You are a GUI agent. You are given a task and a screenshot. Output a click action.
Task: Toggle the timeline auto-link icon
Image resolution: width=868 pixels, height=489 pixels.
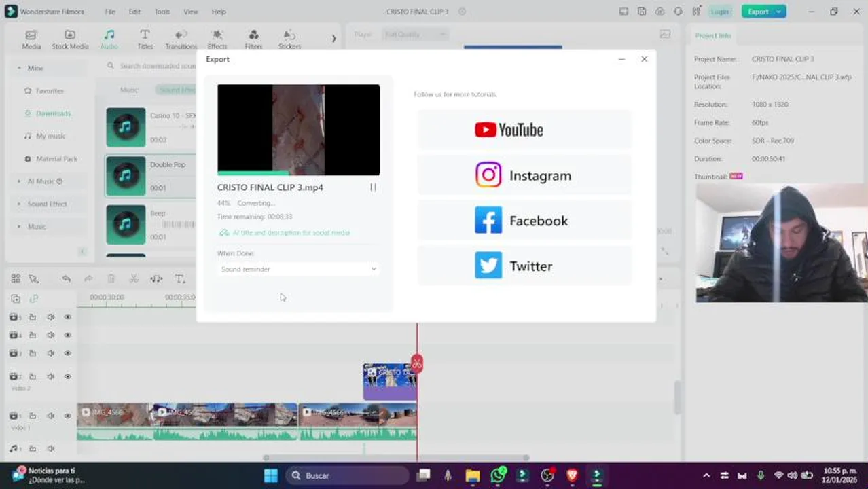[x=33, y=298]
